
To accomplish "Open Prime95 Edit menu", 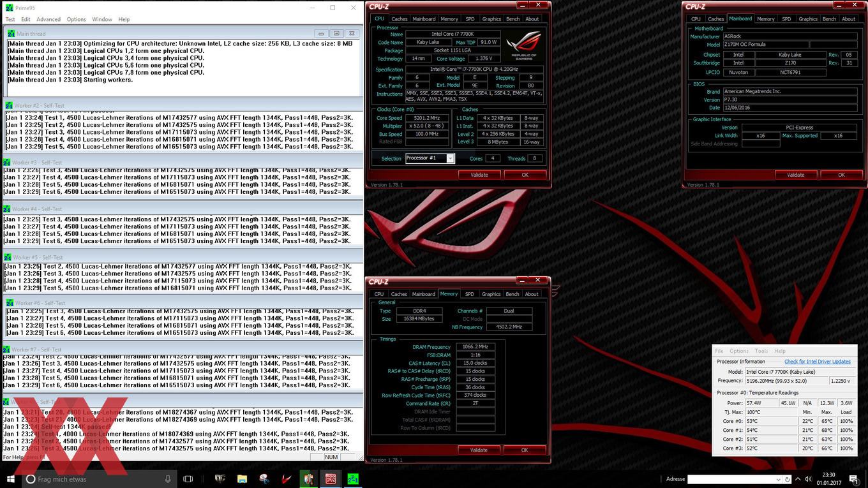I will (x=26, y=19).
